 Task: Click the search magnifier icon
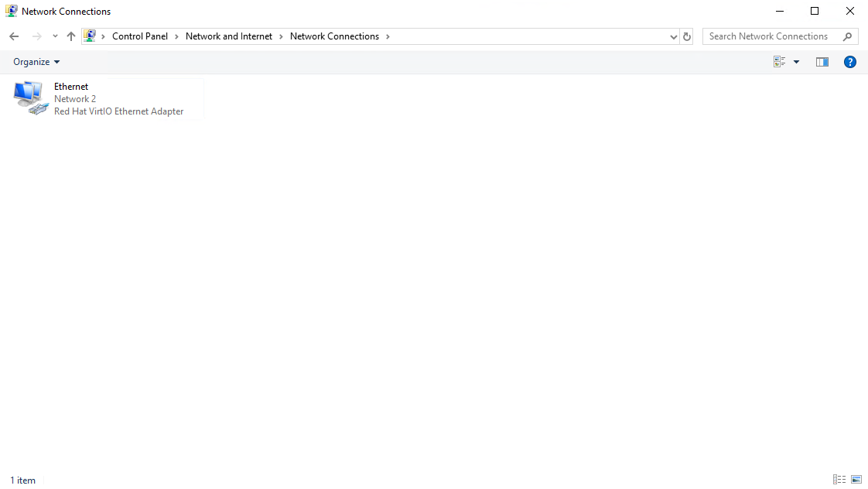[848, 36]
